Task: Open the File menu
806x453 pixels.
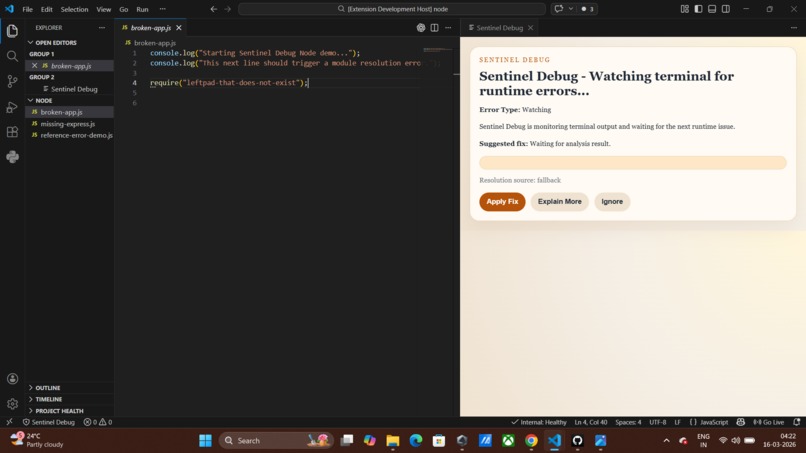Action: (x=27, y=9)
